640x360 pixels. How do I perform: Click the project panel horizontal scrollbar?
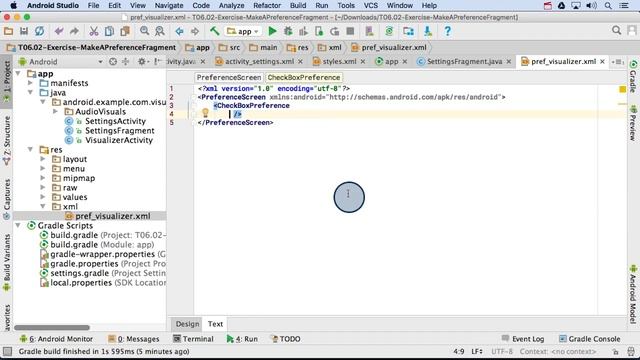pos(52,327)
